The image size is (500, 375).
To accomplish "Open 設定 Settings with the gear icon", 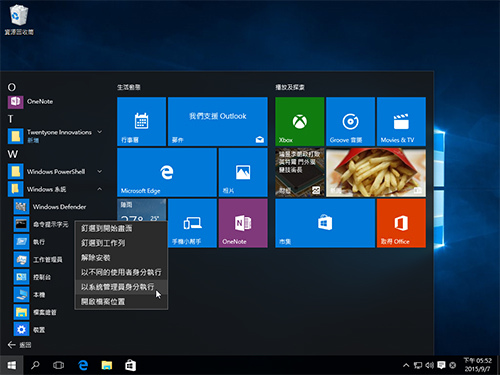I will pyautogui.click(x=30, y=330).
